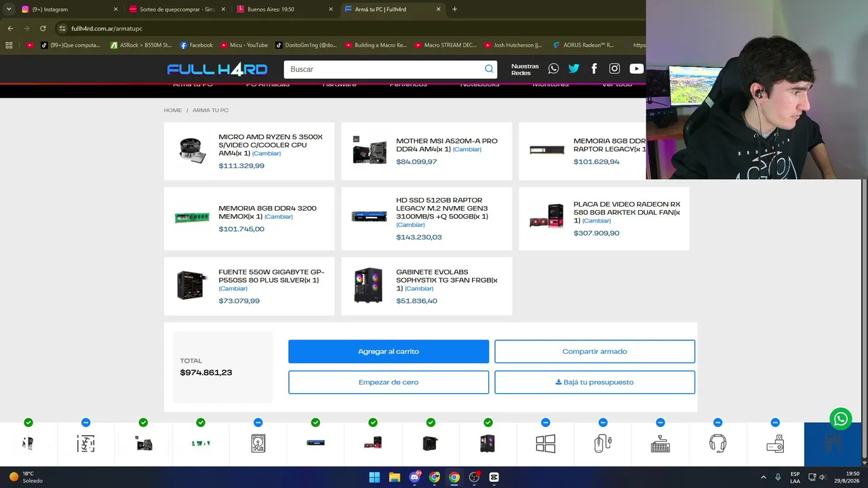868x488 pixels.
Task: Click Cambiar link for MSI A520M-A motherboard
Action: coord(467,150)
